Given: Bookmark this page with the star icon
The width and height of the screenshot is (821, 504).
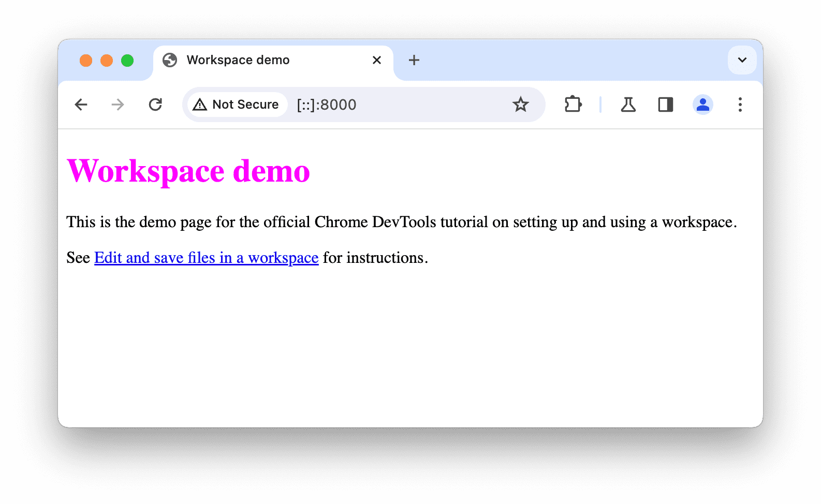Looking at the screenshot, I should (x=520, y=105).
